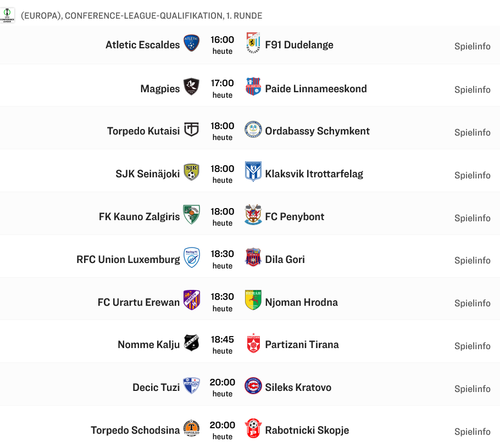
Task: Select the RFC Union Luxemburg team name
Action: point(128,260)
